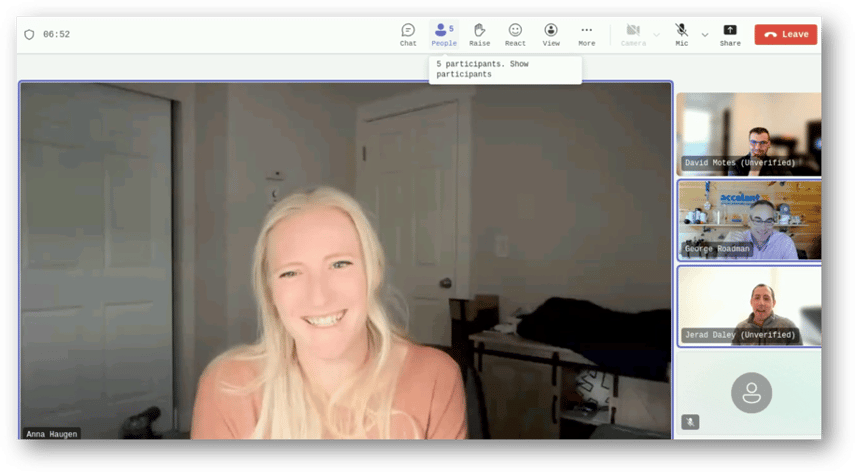Leave the meeting
Screen dimensions: 855x473
point(786,34)
